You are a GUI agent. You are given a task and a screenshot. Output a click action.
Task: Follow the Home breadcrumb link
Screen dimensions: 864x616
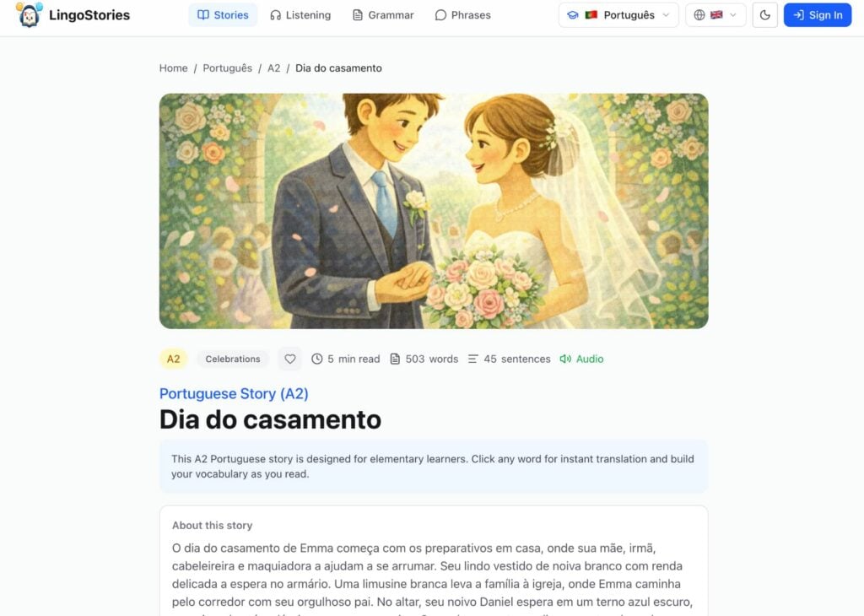pyautogui.click(x=174, y=68)
